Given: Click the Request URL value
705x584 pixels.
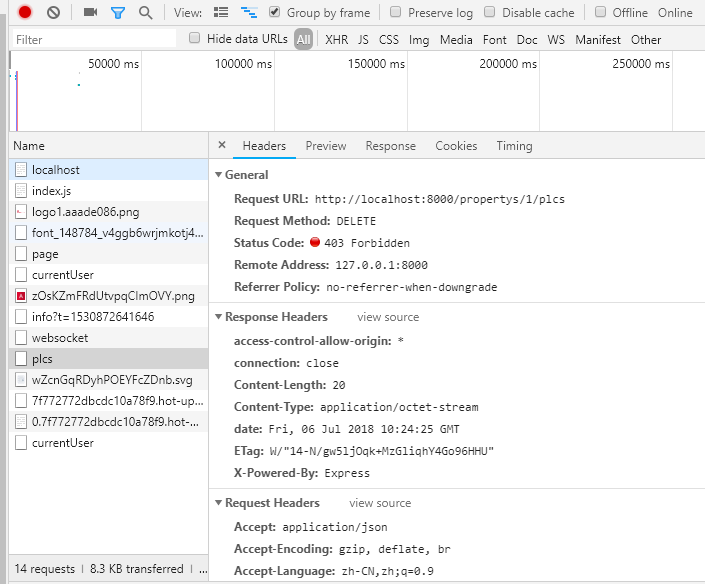Looking at the screenshot, I should coord(440,199).
